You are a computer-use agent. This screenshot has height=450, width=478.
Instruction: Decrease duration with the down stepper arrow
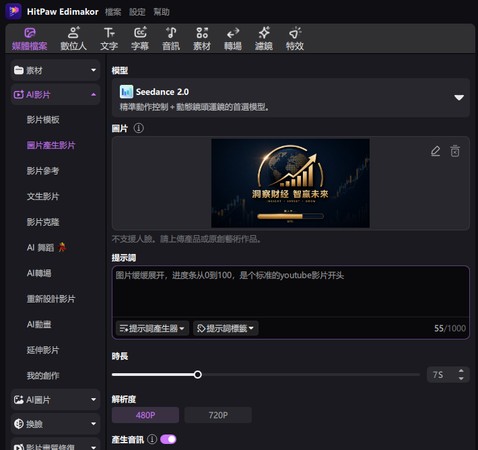pyautogui.click(x=461, y=379)
